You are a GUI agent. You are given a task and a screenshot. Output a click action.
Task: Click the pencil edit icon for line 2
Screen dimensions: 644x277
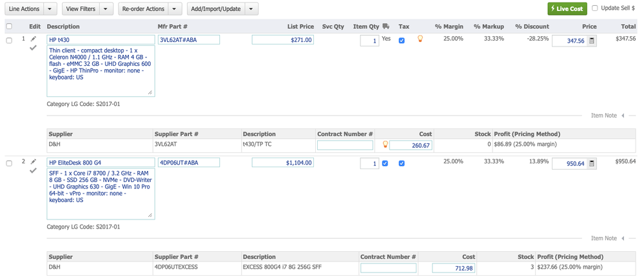(34, 161)
